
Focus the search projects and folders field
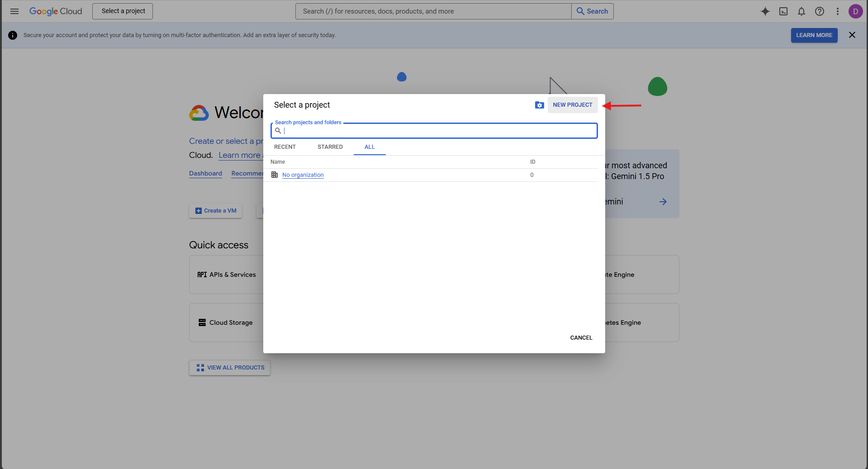(434, 131)
